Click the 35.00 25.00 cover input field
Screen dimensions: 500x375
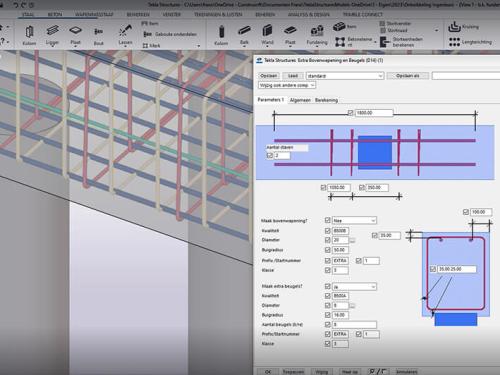tap(457, 269)
